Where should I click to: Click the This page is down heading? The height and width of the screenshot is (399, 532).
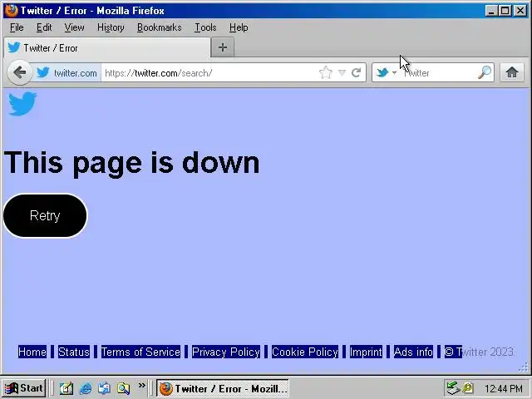point(131,164)
